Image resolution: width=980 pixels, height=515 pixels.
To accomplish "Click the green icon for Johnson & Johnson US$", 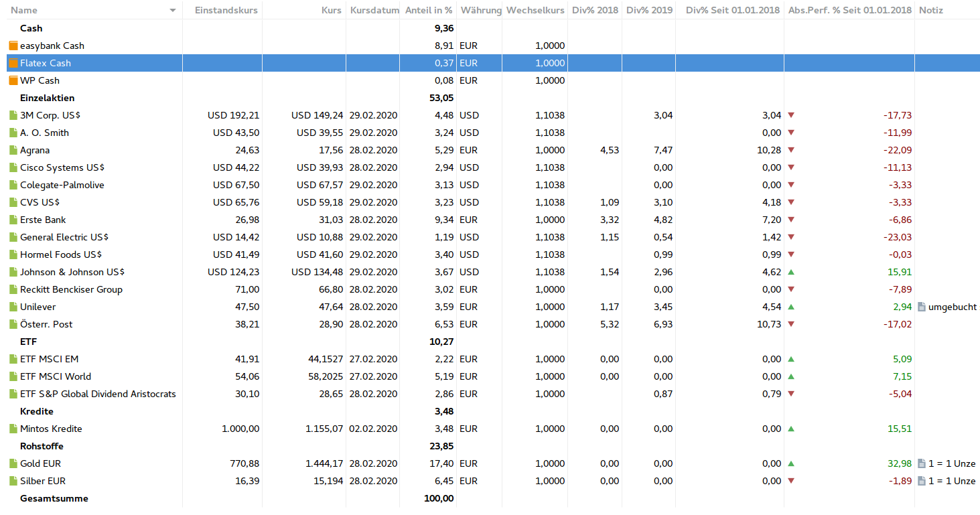I will tap(13, 272).
